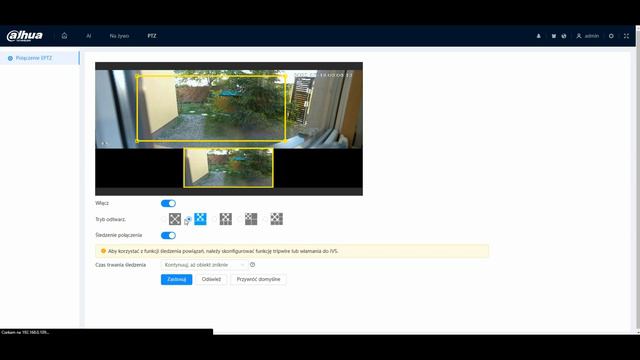Toggle the Śledzenie połączenia switch
This screenshot has height=360, width=640.
[x=168, y=236]
